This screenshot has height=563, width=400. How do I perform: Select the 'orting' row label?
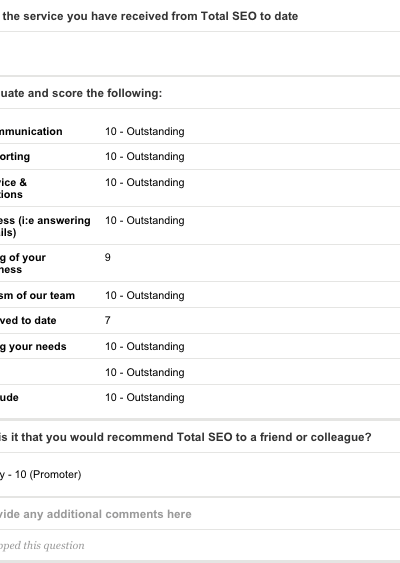[15, 157]
